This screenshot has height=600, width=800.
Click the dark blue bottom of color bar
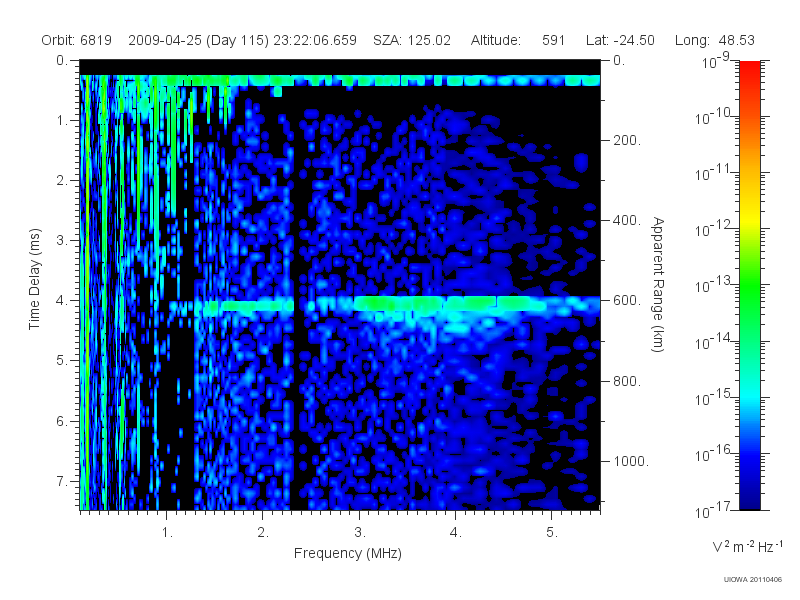[x=749, y=497]
